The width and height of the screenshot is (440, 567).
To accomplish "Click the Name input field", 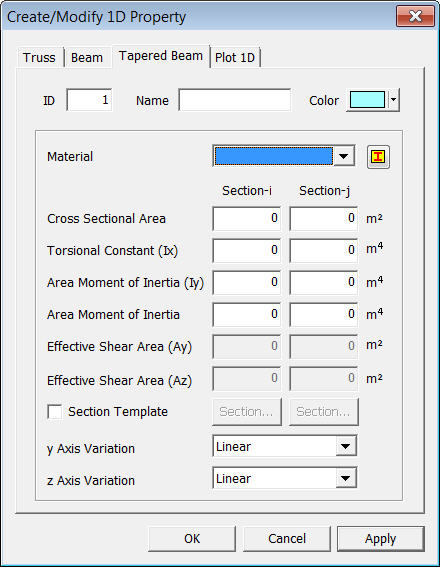I will (x=235, y=100).
